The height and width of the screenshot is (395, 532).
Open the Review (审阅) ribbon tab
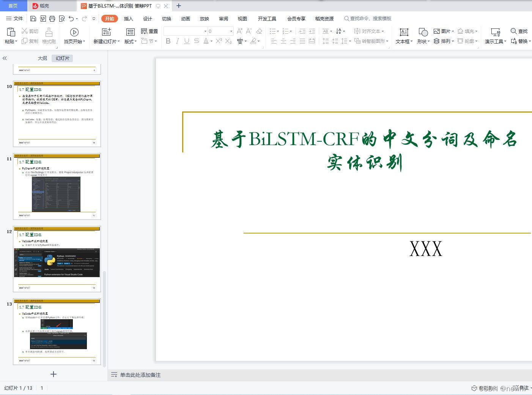click(224, 19)
